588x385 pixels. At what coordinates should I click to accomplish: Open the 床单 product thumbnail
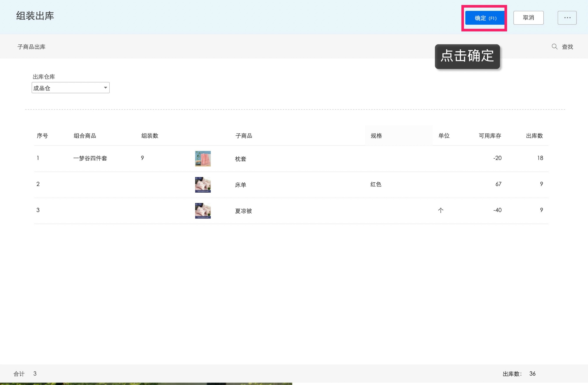(x=203, y=184)
